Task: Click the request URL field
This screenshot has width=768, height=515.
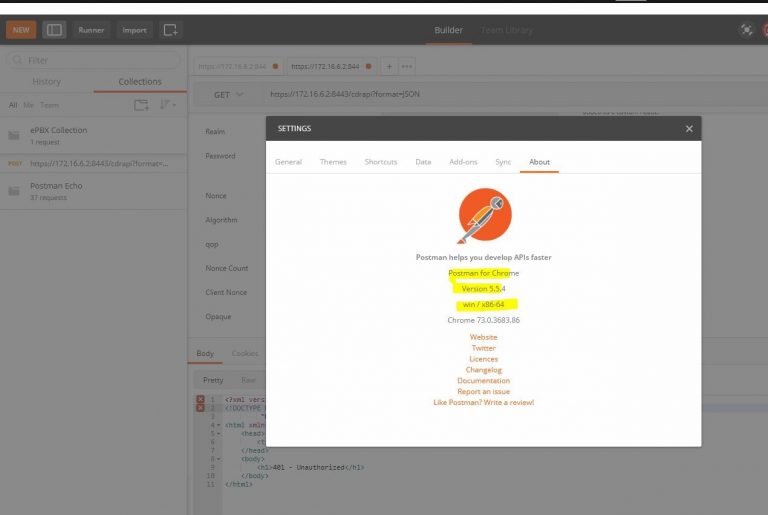Action: coord(514,95)
